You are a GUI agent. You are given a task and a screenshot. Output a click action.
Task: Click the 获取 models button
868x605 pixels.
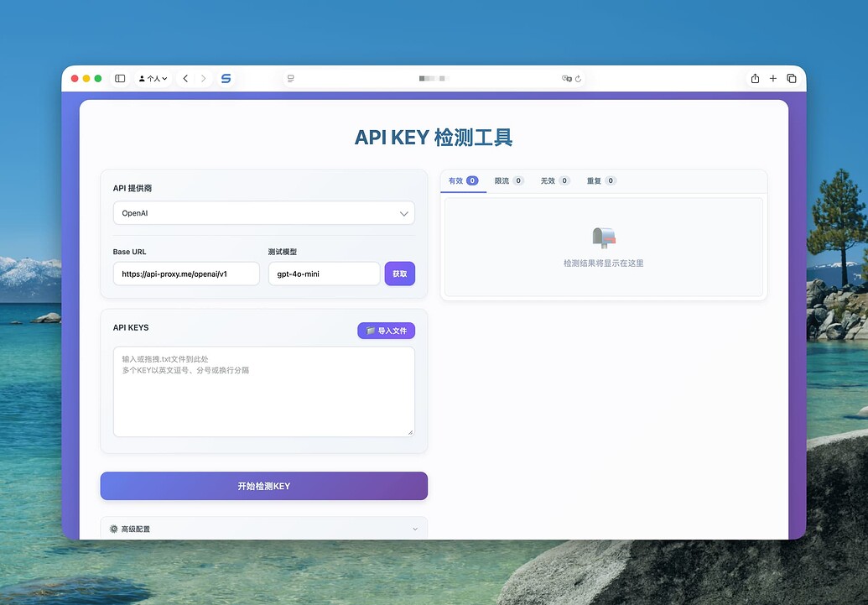(x=400, y=274)
